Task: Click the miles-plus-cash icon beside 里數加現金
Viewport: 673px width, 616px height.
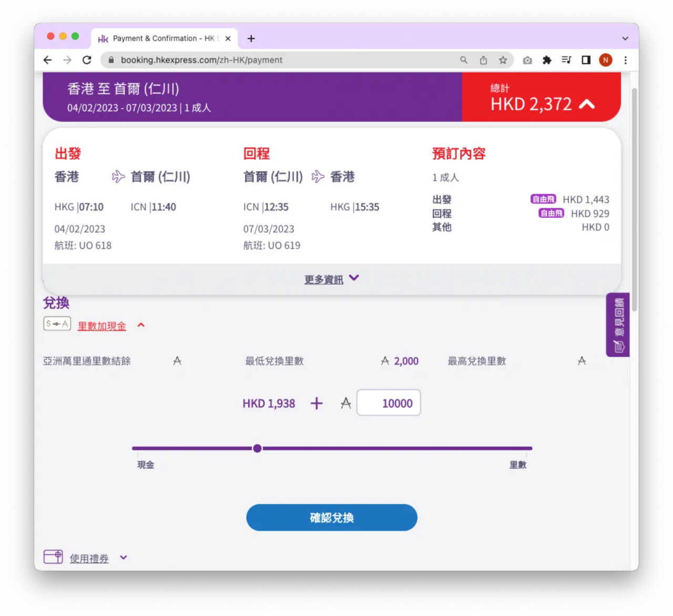Action: coord(57,324)
